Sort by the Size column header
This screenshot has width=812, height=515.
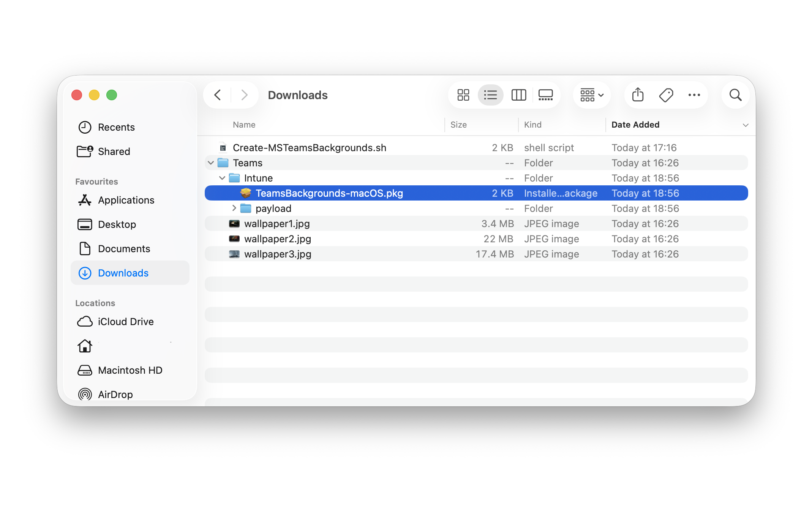click(x=458, y=125)
